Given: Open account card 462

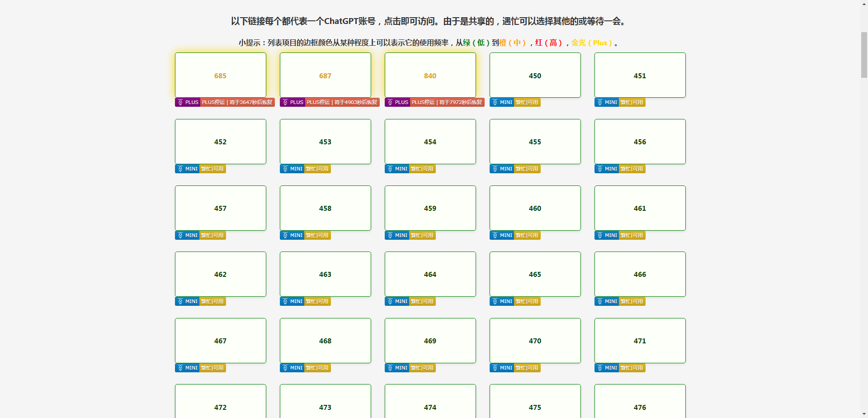Looking at the screenshot, I should (x=221, y=274).
